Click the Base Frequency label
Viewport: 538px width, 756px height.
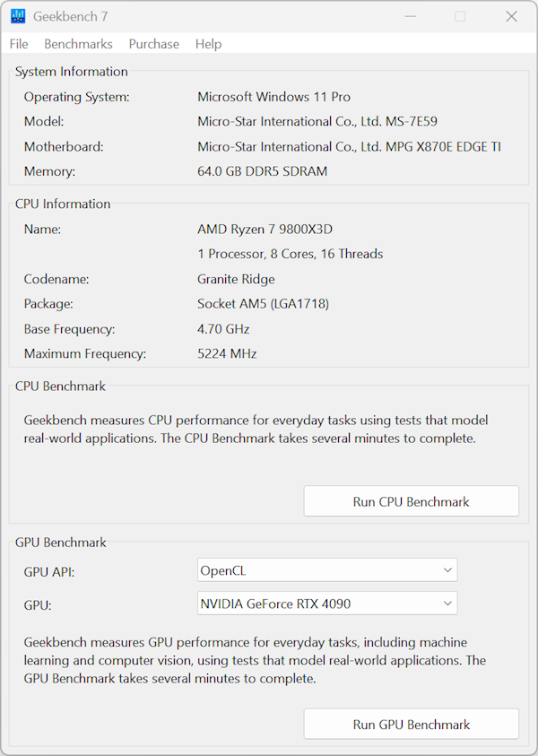69,329
